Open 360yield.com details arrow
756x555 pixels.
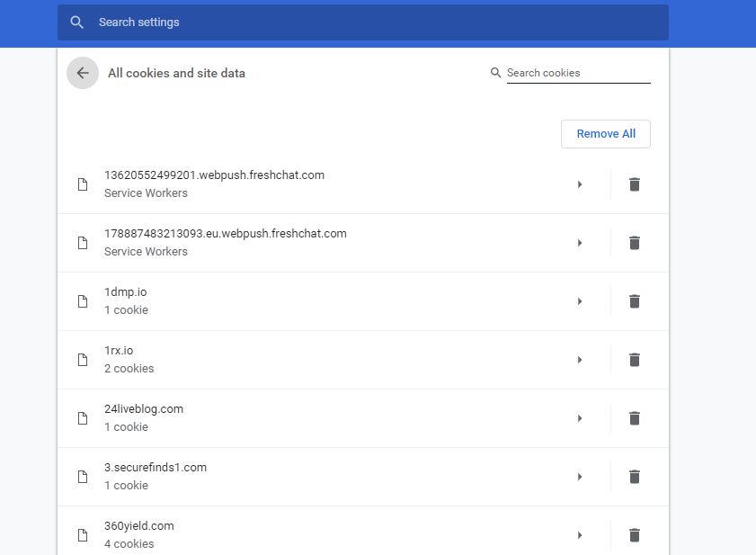(580, 534)
